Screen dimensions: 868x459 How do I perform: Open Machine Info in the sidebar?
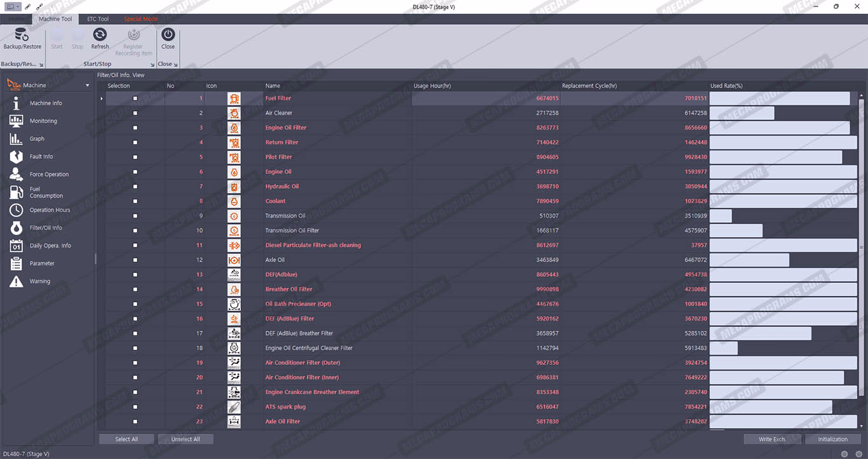click(46, 103)
